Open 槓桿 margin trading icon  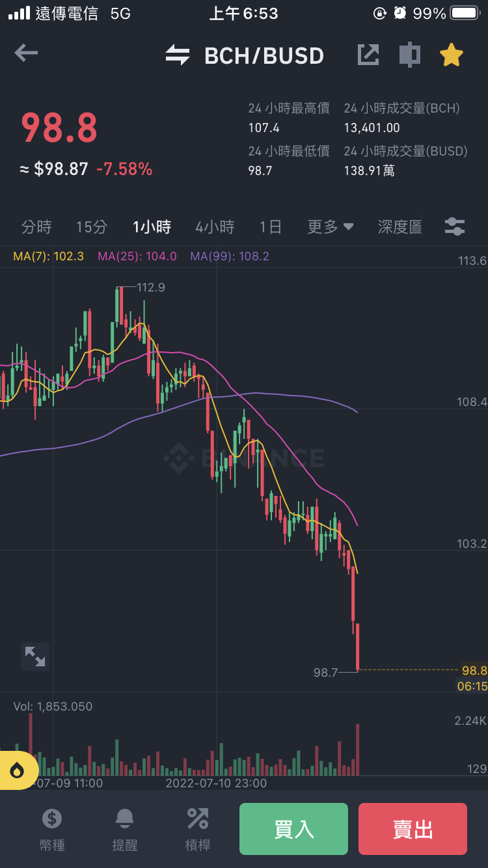198,830
